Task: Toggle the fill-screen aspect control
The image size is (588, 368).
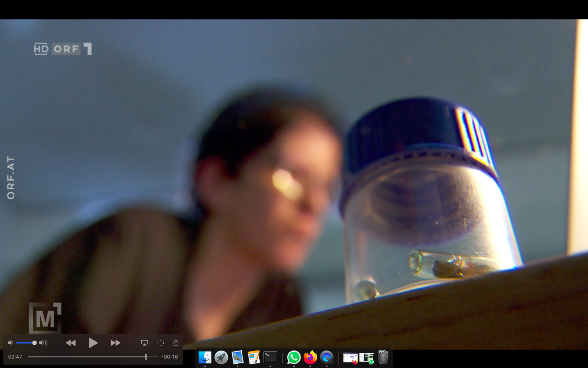Action: click(160, 343)
